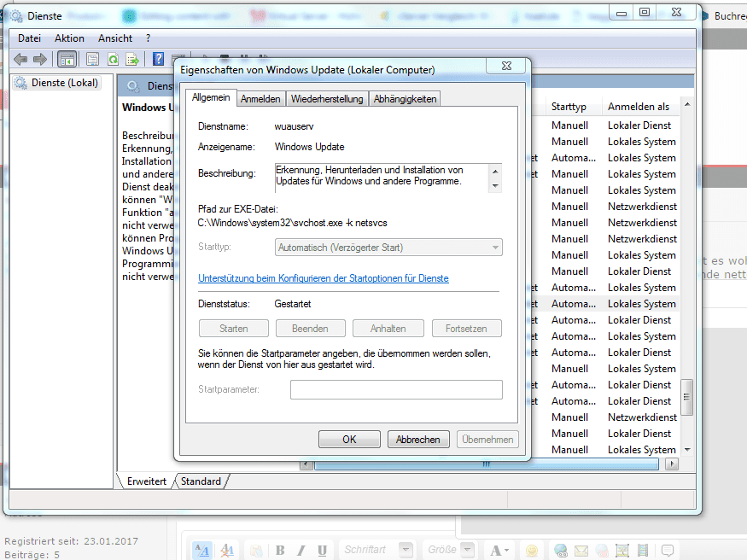Switch to the Allgemein tab
The width and height of the screenshot is (747, 560).
211,97
